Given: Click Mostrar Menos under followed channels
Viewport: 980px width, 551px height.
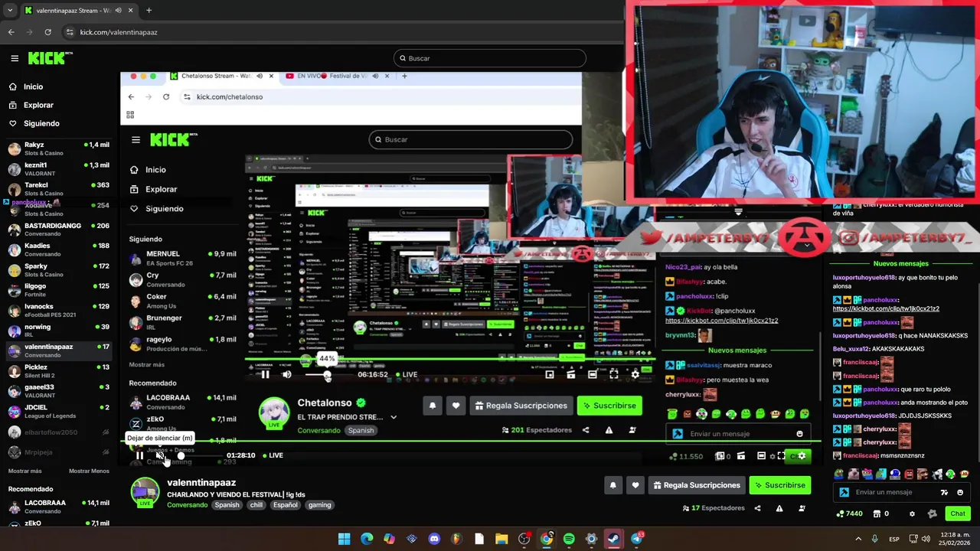Looking at the screenshot, I should (x=89, y=471).
